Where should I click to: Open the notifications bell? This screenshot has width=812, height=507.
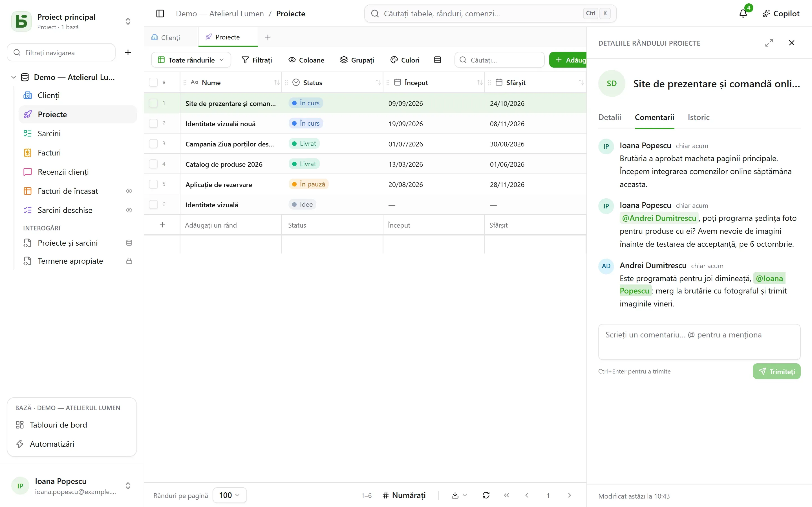pos(743,14)
